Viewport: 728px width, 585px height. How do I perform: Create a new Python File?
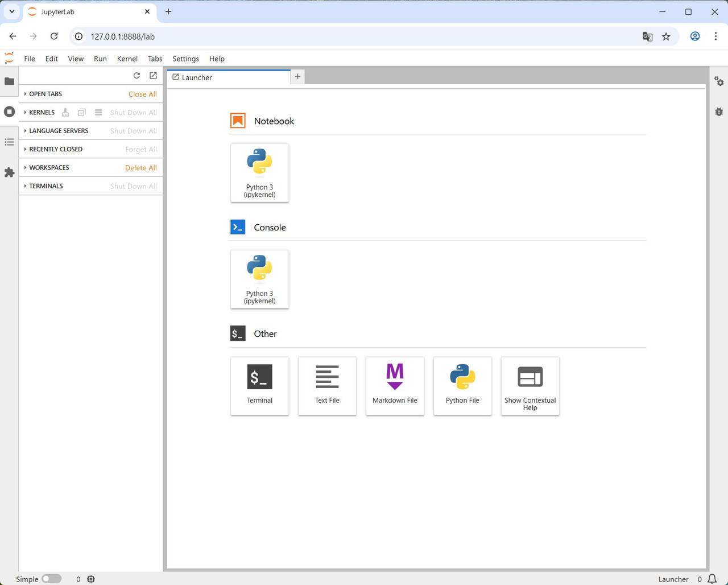(462, 386)
